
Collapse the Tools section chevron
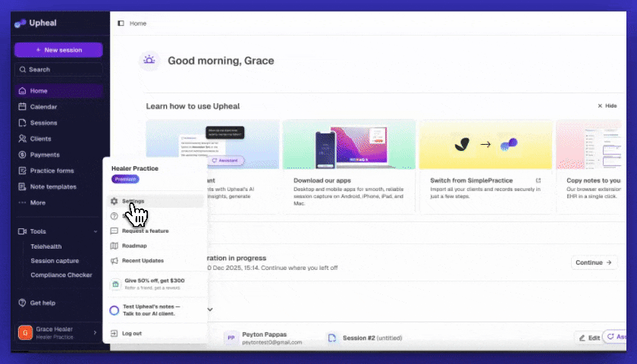pyautogui.click(x=96, y=231)
